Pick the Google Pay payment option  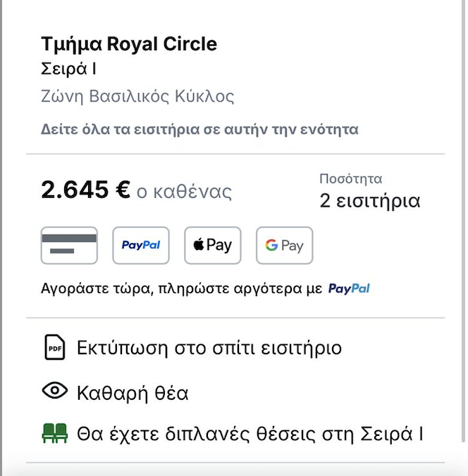[x=284, y=245]
